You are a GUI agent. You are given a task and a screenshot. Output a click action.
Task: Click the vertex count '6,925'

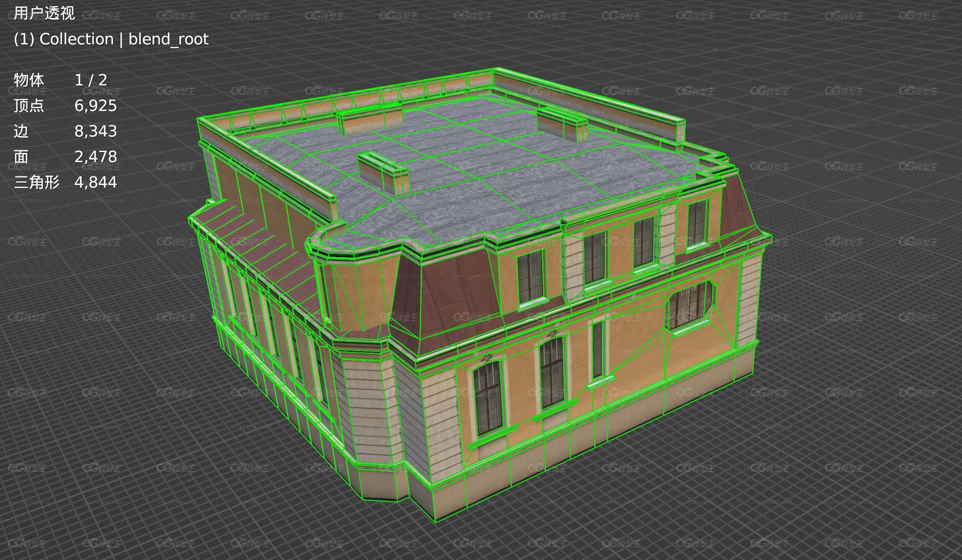(x=96, y=106)
